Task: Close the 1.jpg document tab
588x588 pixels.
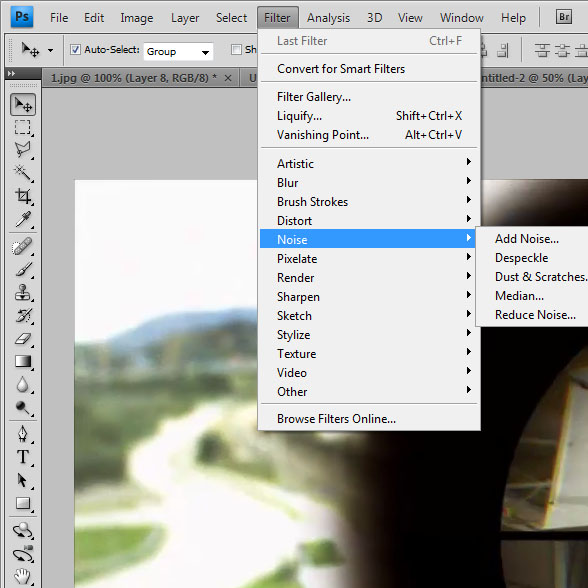Action: (228, 78)
